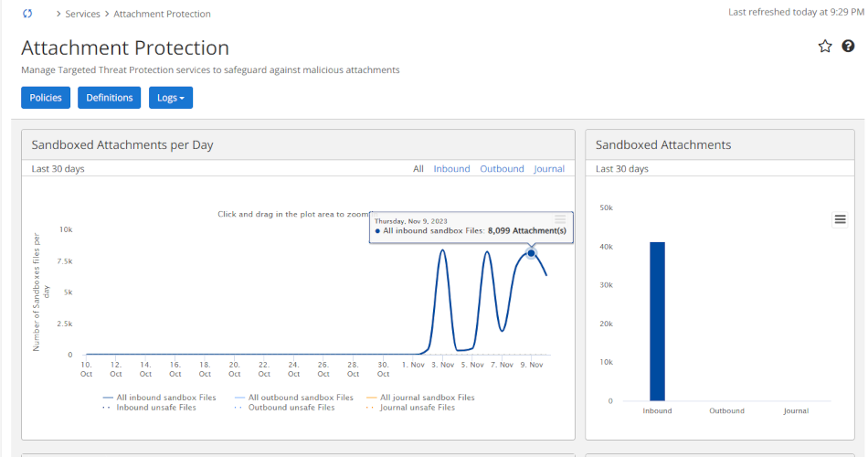This screenshot has height=457, width=868.
Task: Click the '50k' y-axis label in bar chart
Action: [x=606, y=207]
